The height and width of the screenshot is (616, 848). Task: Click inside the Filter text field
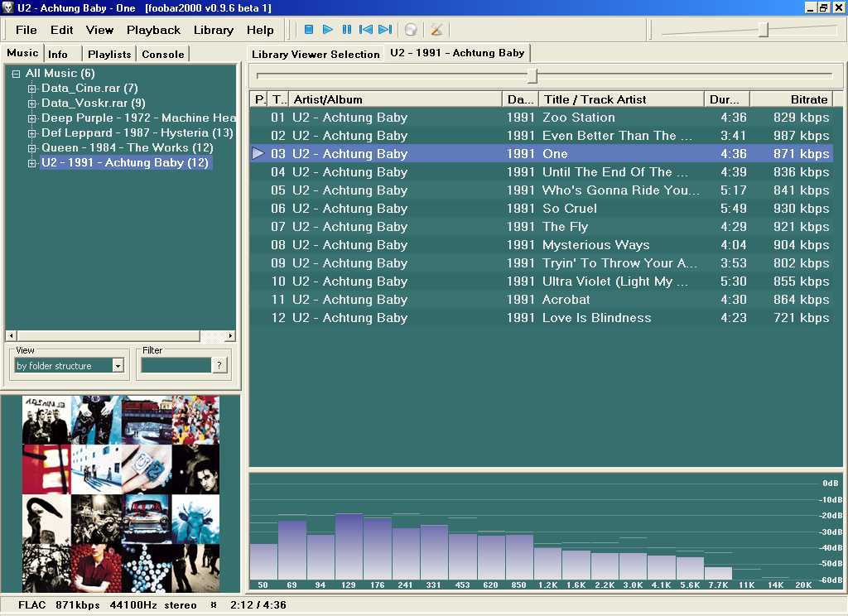[x=176, y=365]
